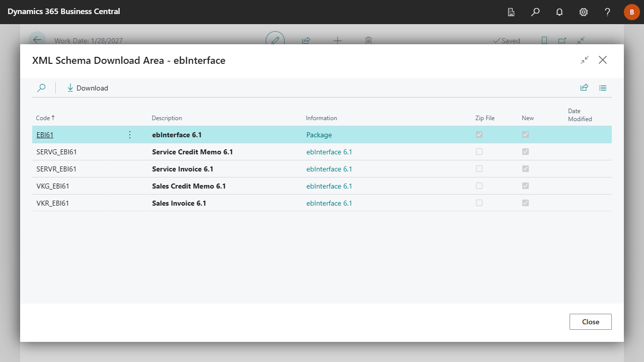Open the notifications bell
Image resolution: width=644 pixels, height=362 pixels.
(x=559, y=12)
